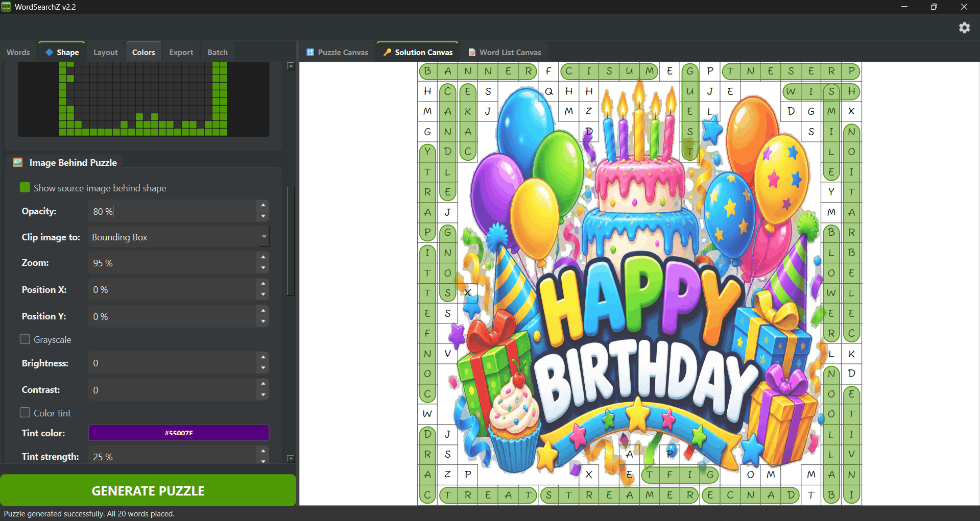Pick the #55007F tint color swatch
This screenshot has width=980, height=521.
(x=179, y=433)
